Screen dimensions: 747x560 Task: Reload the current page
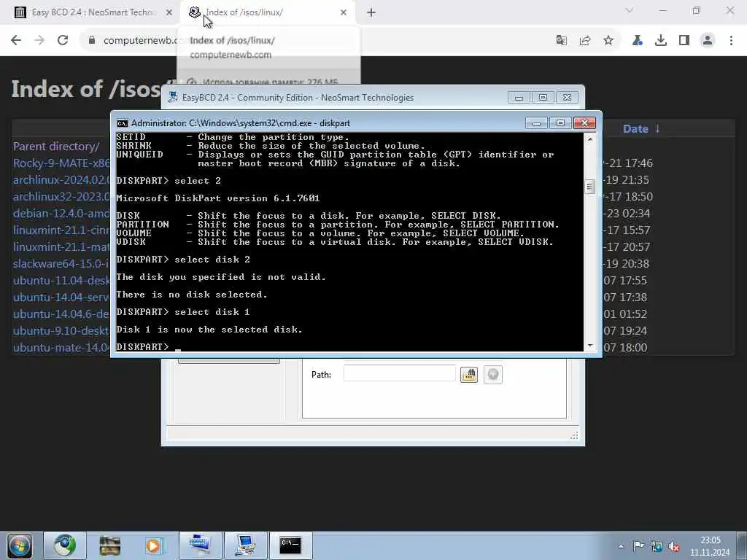pyautogui.click(x=63, y=41)
